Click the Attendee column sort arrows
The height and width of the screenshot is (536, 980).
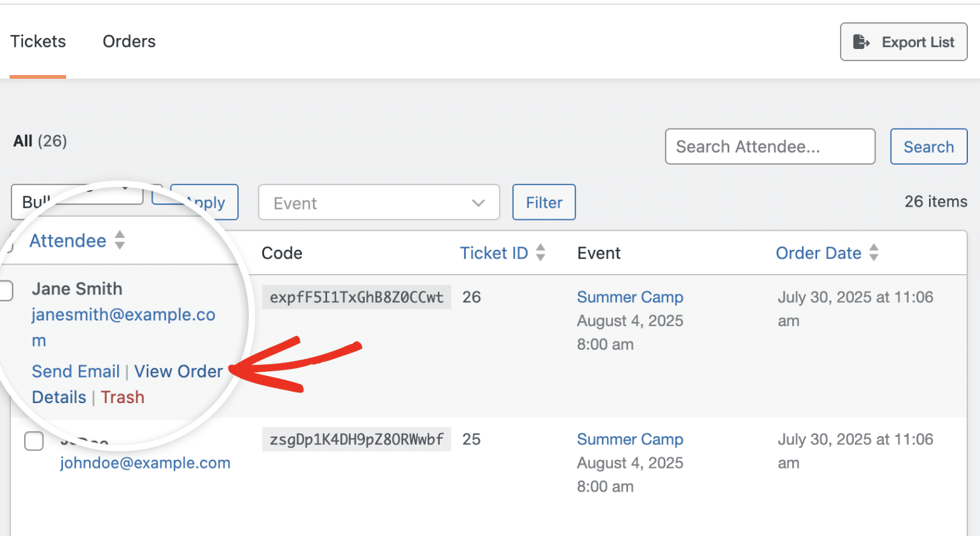(120, 240)
